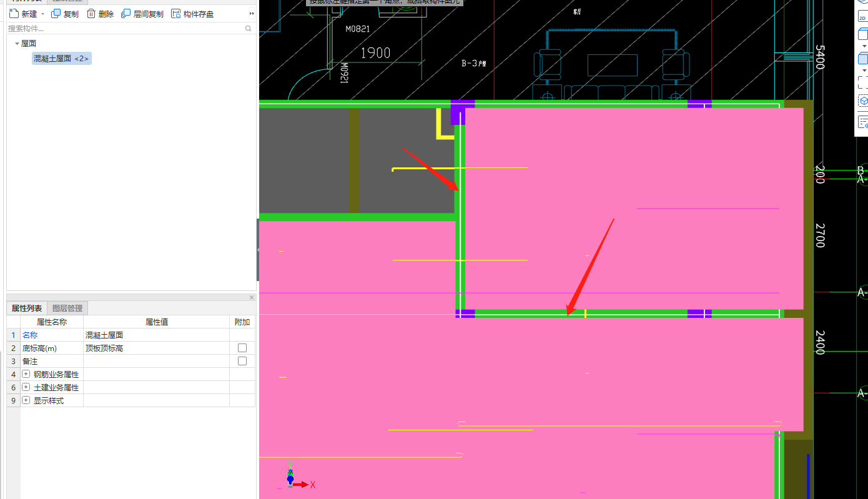Click the display settings list-eye icon

coord(863,122)
